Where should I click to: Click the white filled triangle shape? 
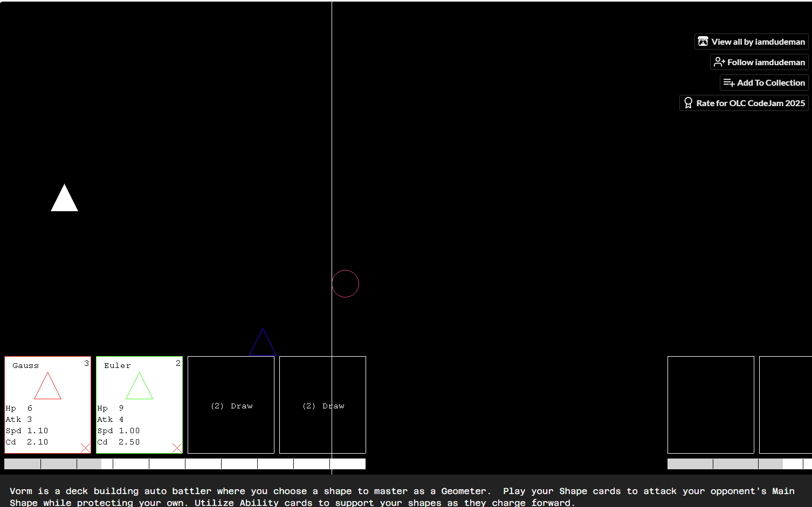(64, 198)
